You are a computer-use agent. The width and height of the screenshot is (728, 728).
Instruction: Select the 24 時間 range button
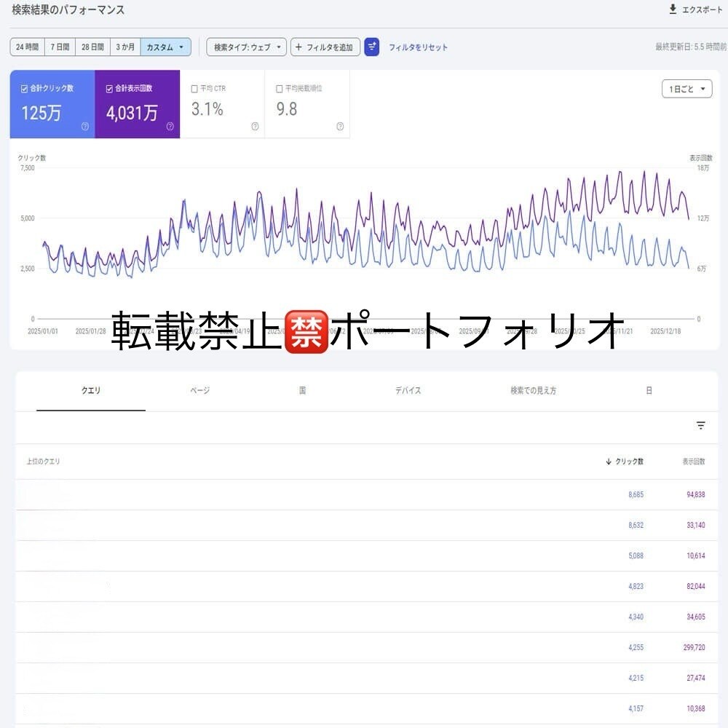pyautogui.click(x=28, y=47)
